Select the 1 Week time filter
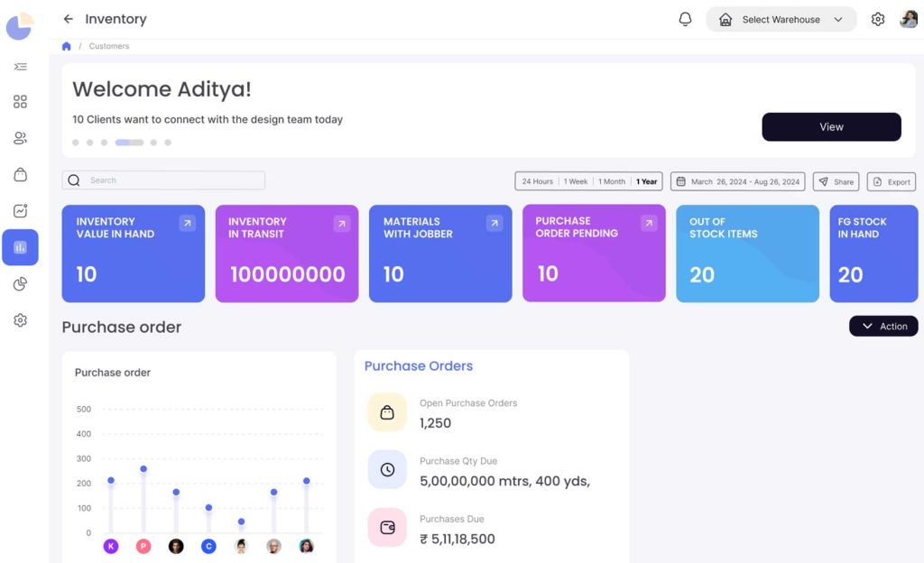Viewport: 924px width, 563px height. coord(576,180)
